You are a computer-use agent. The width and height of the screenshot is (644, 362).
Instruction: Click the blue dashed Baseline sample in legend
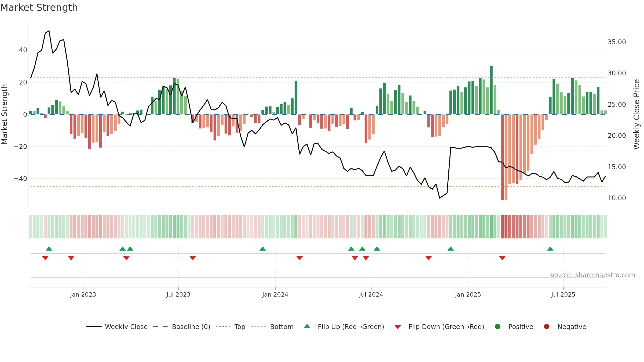tap(160, 327)
